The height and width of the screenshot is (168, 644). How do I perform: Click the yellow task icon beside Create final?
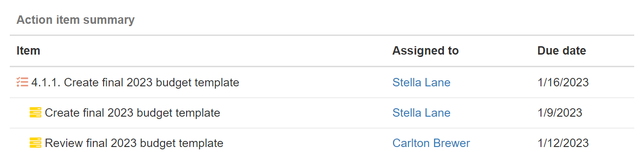pos(35,112)
